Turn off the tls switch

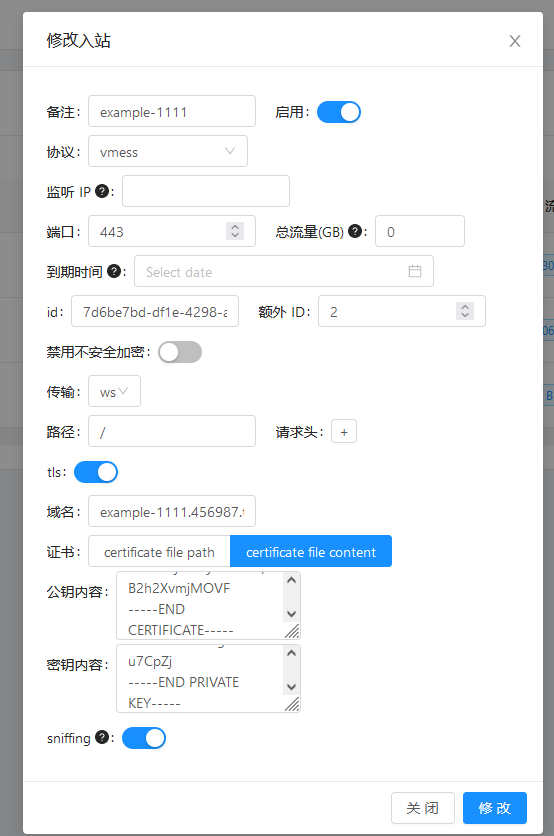(x=96, y=472)
